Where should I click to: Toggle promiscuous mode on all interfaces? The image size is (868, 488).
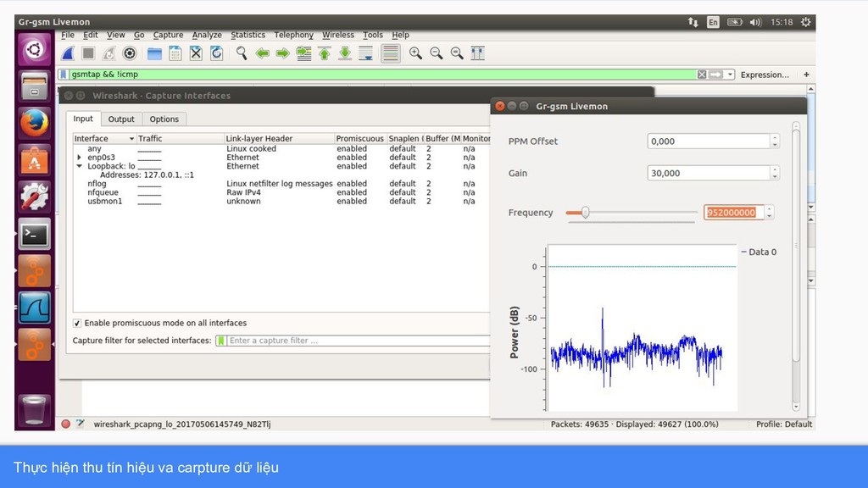tap(77, 323)
